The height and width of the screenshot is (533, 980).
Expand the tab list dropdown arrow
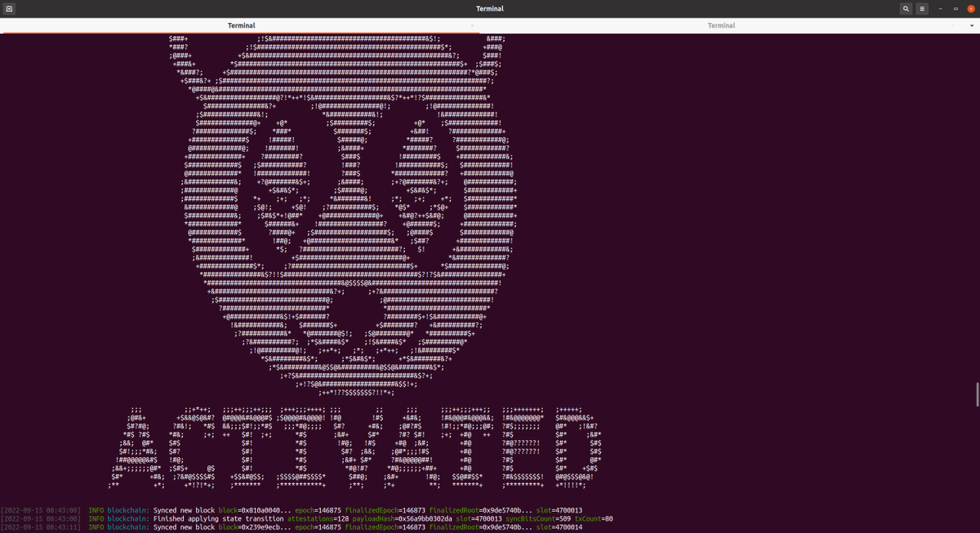[971, 25]
